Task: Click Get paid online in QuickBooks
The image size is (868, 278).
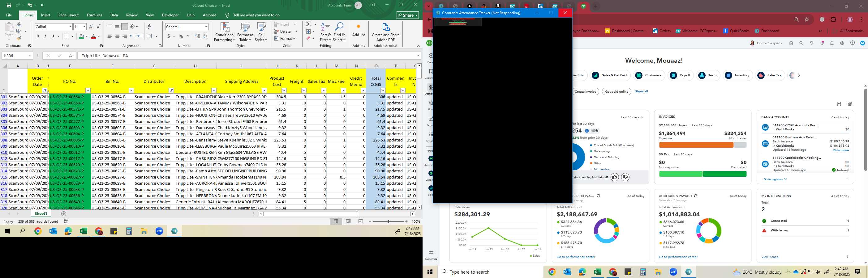Action: 616,91
